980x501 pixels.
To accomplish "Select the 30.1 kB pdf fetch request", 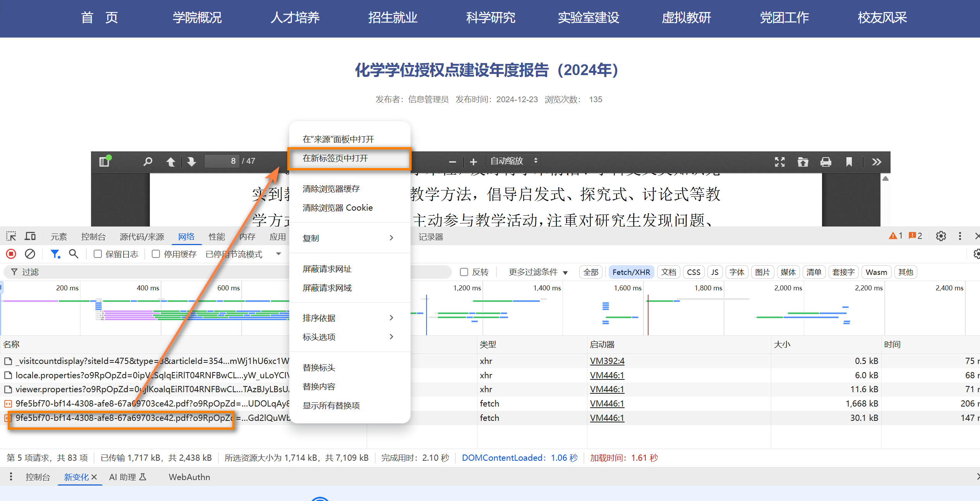I will [x=490, y=418].
